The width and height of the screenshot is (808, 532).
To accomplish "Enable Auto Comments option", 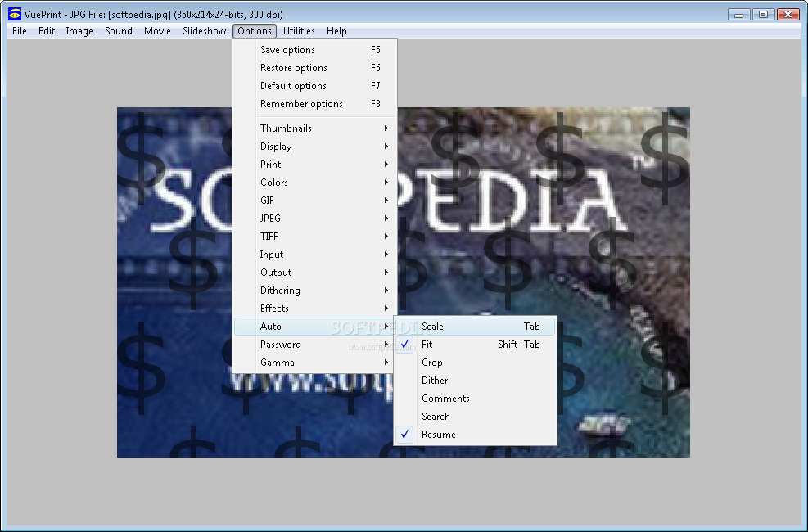I will coord(475,399).
